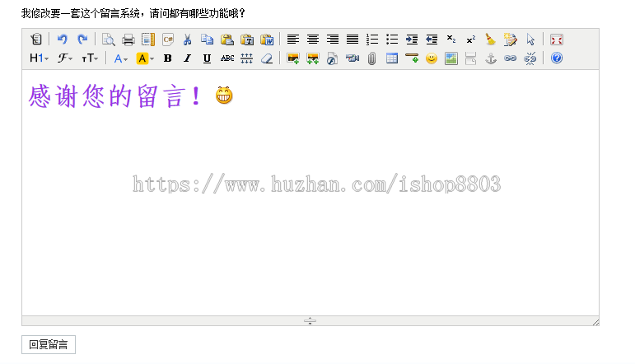Image resolution: width=635 pixels, height=364 pixels.
Task: Open the about help dialog
Action: click(x=557, y=58)
